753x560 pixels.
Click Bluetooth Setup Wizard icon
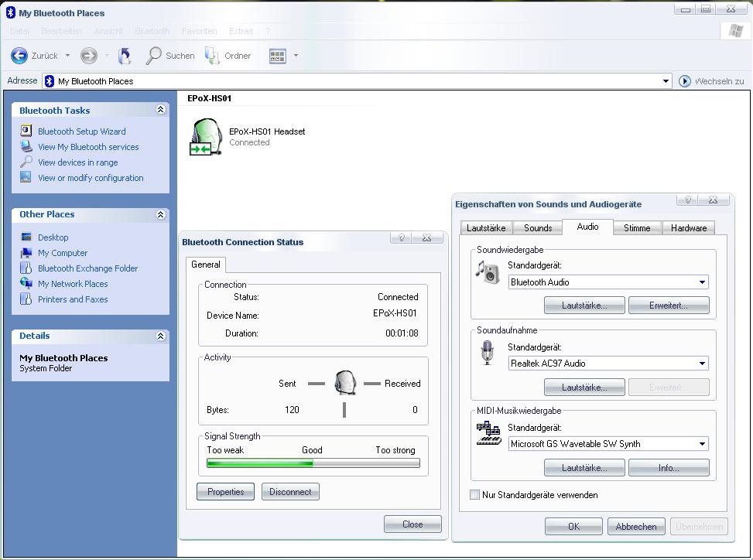(26, 131)
